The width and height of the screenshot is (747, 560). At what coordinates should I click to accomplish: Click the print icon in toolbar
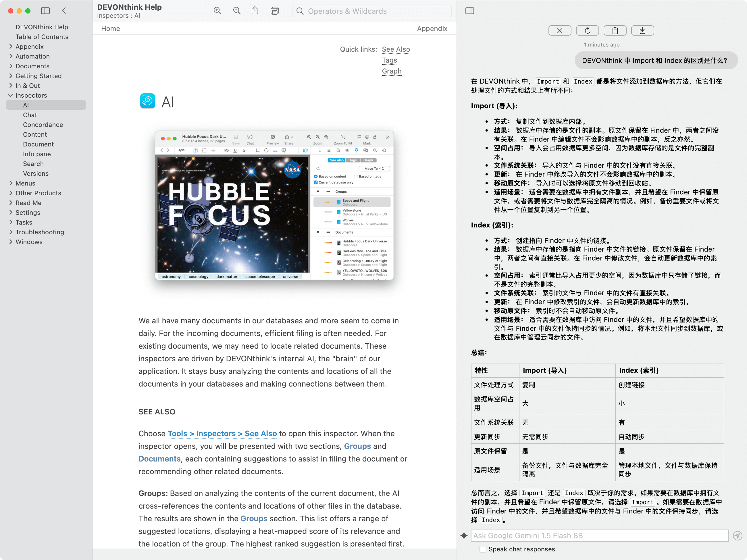coord(275,11)
